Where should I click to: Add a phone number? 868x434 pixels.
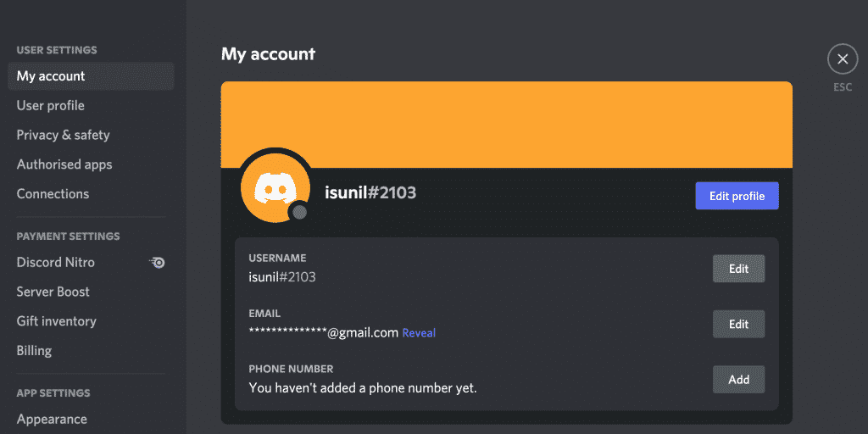tap(738, 380)
